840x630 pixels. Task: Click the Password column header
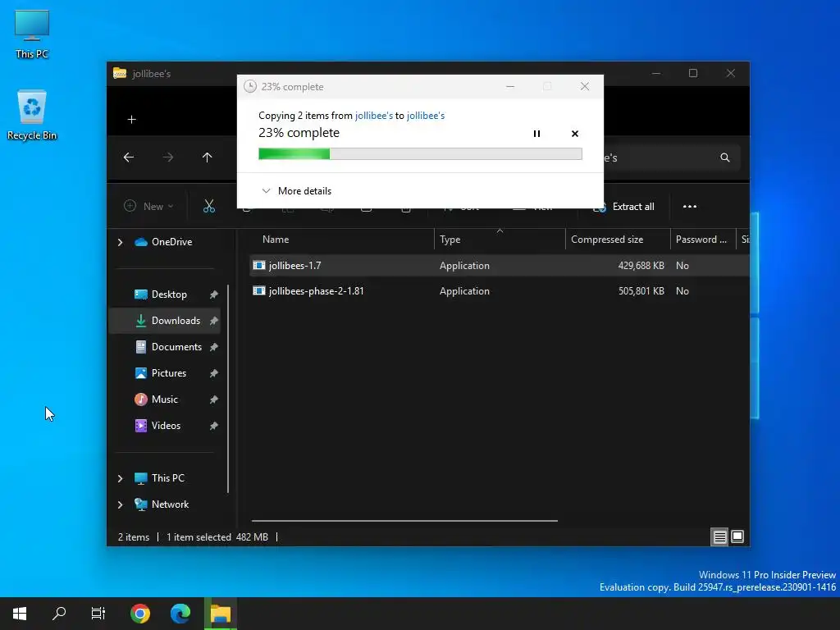click(703, 240)
